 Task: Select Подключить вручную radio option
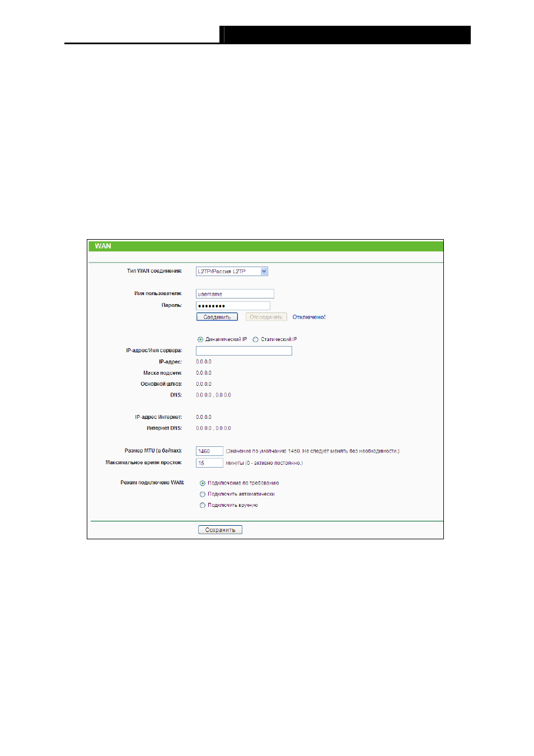click(x=203, y=506)
